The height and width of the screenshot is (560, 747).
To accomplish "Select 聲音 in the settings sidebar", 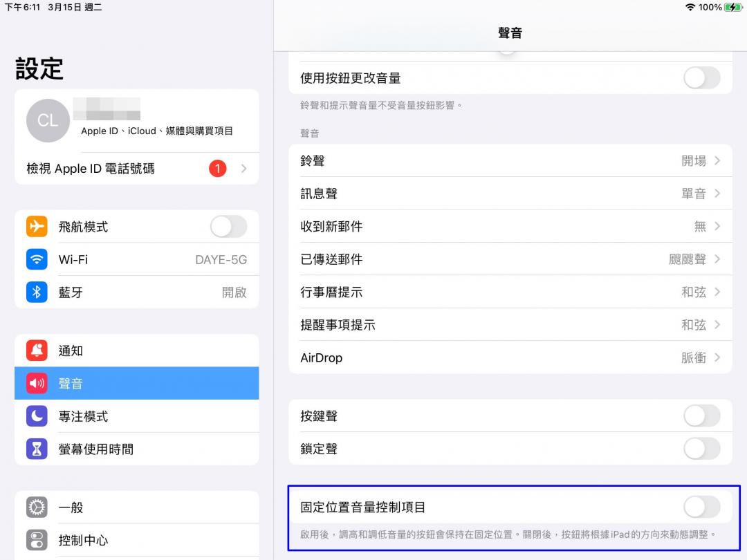I will click(136, 384).
